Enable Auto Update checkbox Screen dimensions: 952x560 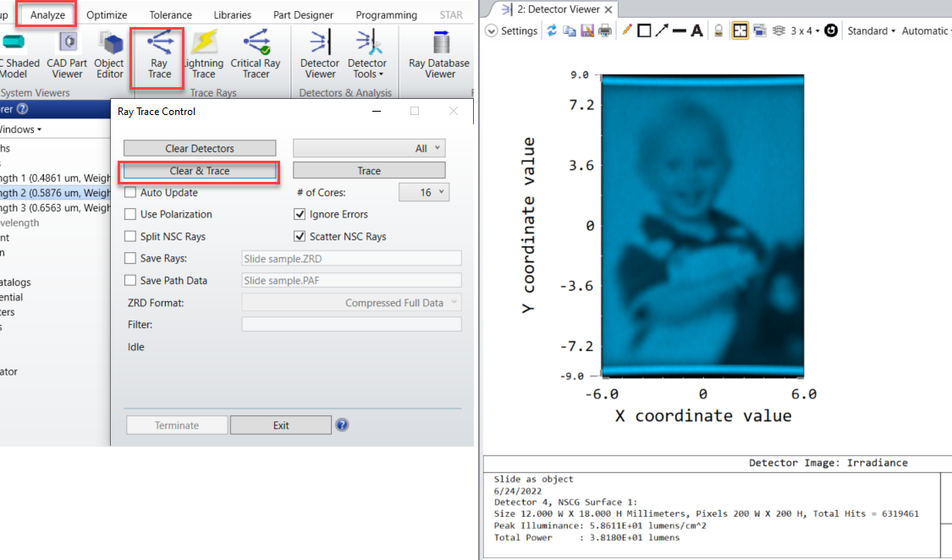click(130, 192)
